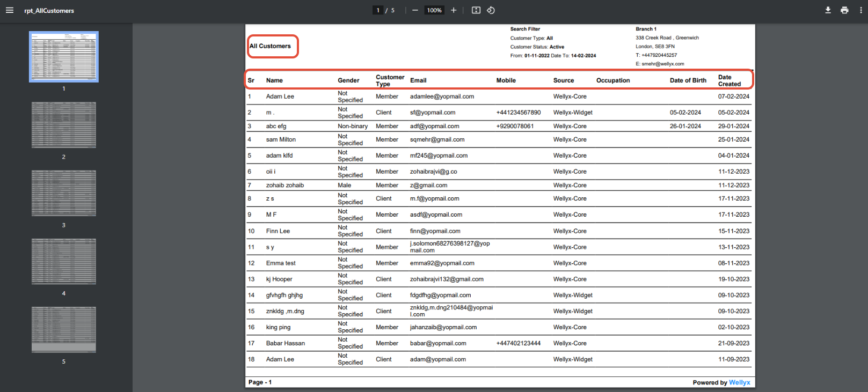Click mobile number +441234567890

pos(519,113)
